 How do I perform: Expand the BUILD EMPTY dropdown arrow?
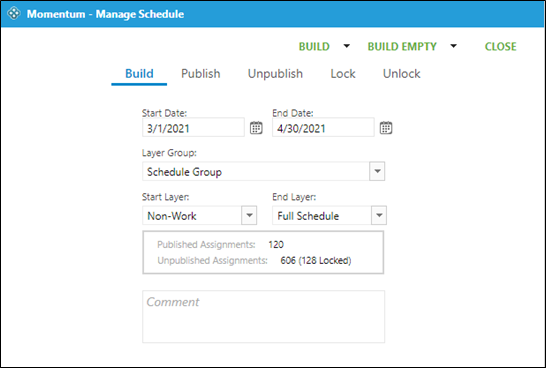453,46
